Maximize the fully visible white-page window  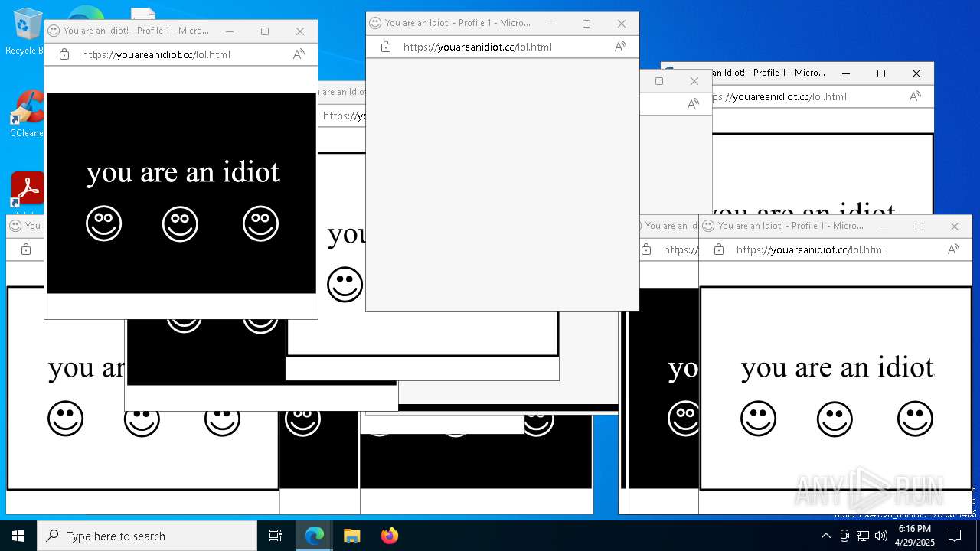(x=920, y=227)
